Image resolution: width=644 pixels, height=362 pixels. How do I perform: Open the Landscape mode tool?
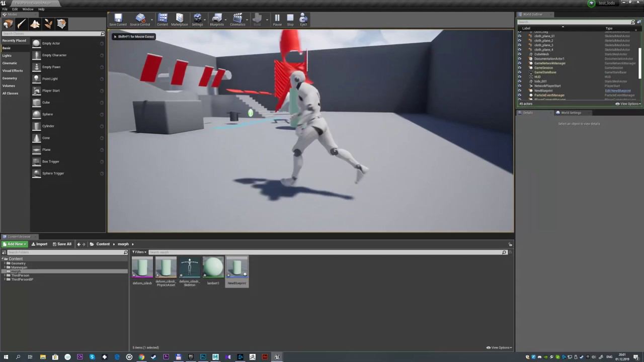click(35, 24)
